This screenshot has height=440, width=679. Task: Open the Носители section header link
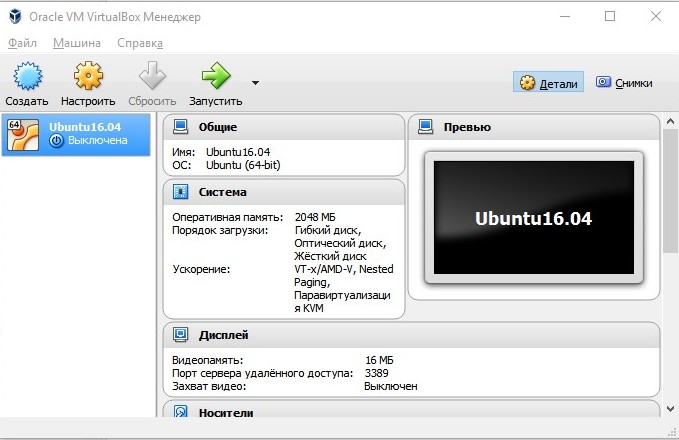(226, 413)
